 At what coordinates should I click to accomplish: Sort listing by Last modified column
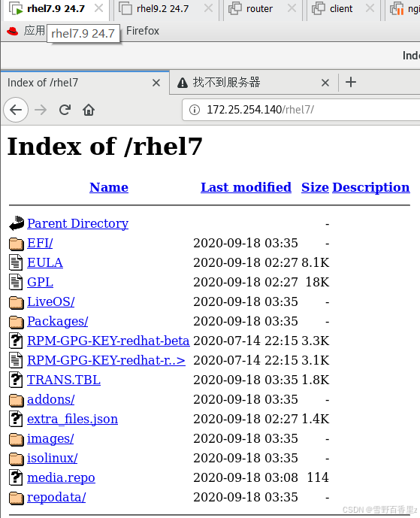pyautogui.click(x=246, y=187)
